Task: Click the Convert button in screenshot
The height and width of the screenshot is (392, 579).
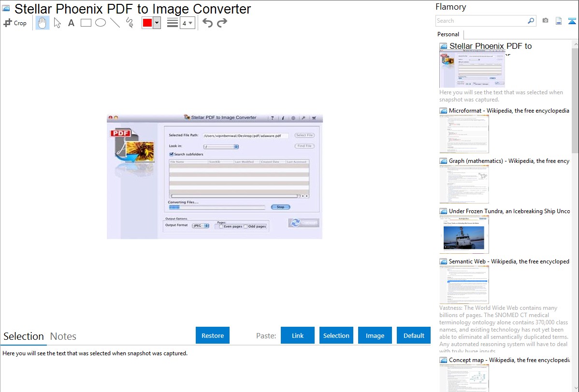Action: (304, 223)
